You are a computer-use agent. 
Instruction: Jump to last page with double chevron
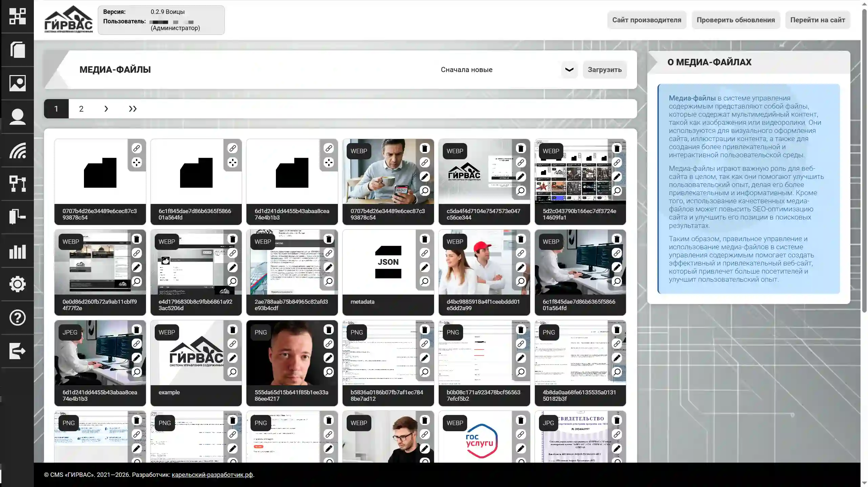click(x=132, y=109)
